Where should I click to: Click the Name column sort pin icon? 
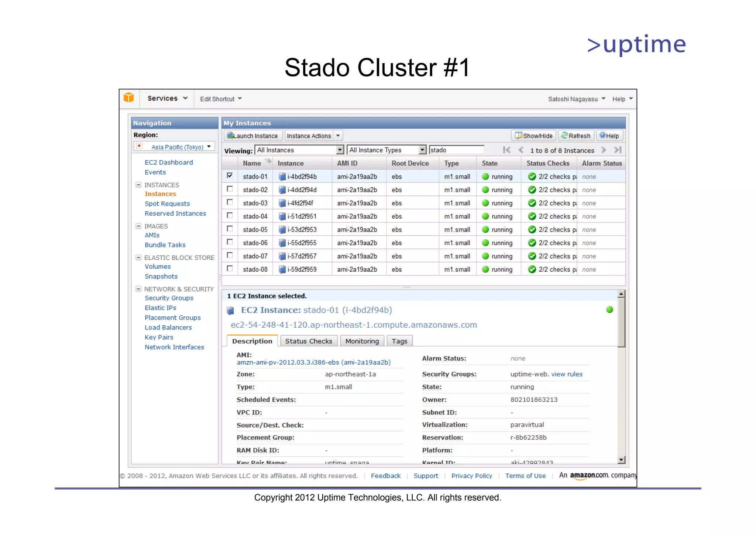pyautogui.click(x=268, y=161)
